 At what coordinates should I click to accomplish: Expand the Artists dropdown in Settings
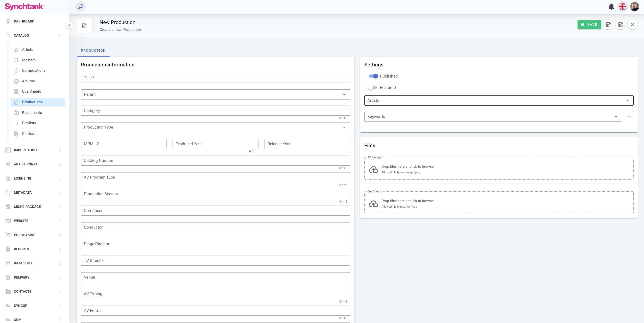pyautogui.click(x=499, y=101)
